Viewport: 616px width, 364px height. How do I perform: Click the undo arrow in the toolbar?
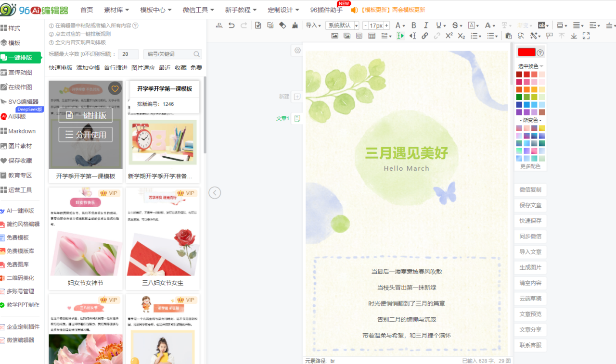coord(231,25)
